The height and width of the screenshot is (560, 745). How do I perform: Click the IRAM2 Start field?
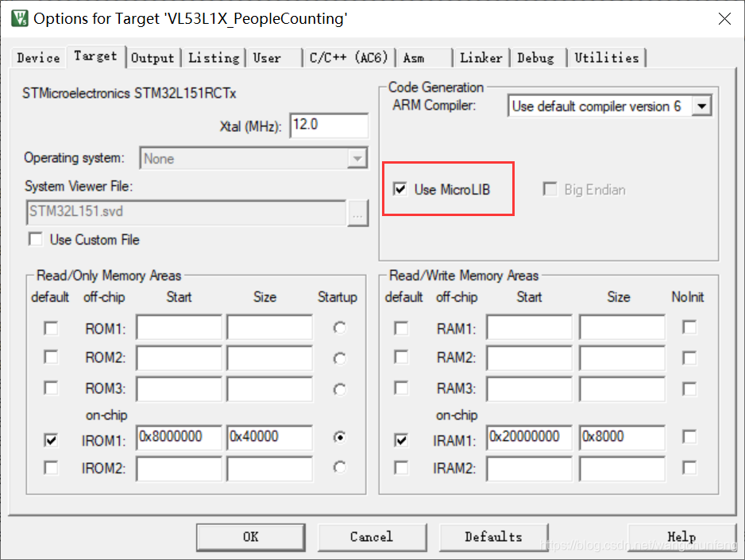529,469
